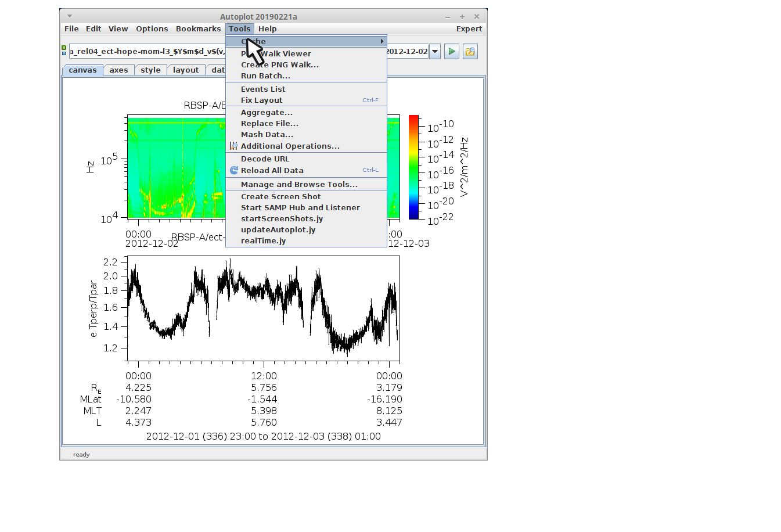Click the Expert mode label
The width and height of the screenshot is (781, 532).
coord(469,29)
